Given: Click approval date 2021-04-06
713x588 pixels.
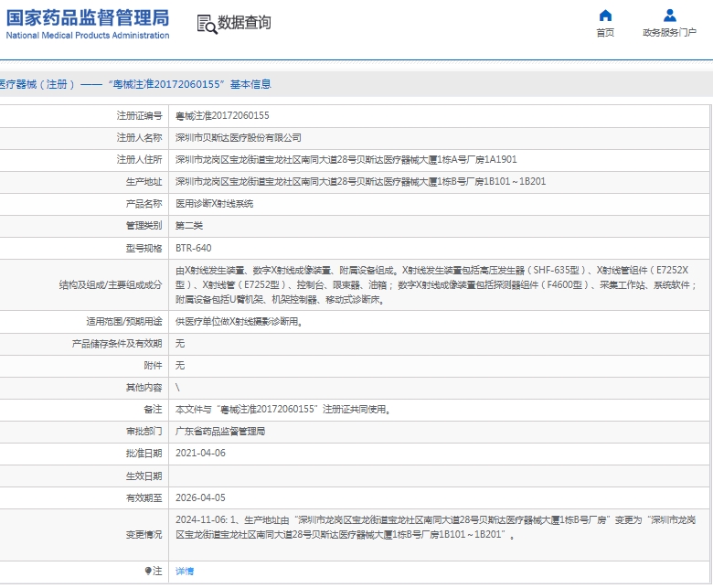Looking at the screenshot, I should pyautogui.click(x=200, y=454).
